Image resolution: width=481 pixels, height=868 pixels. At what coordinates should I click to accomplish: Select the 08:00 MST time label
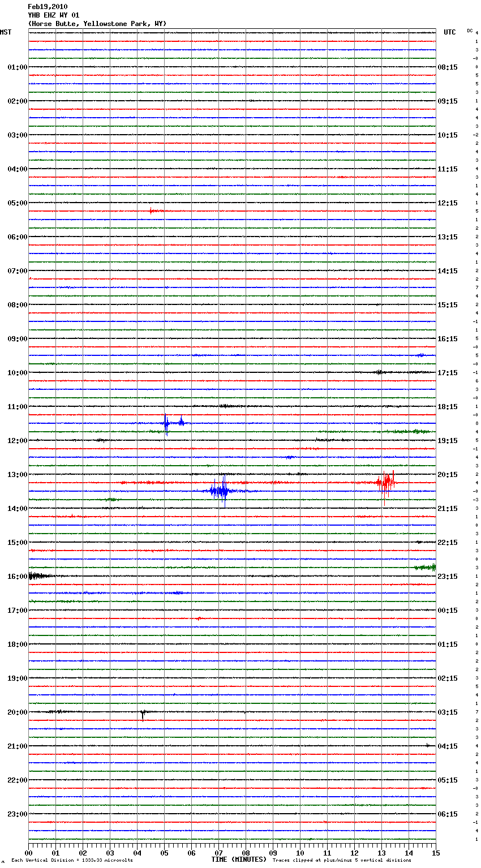click(18, 305)
